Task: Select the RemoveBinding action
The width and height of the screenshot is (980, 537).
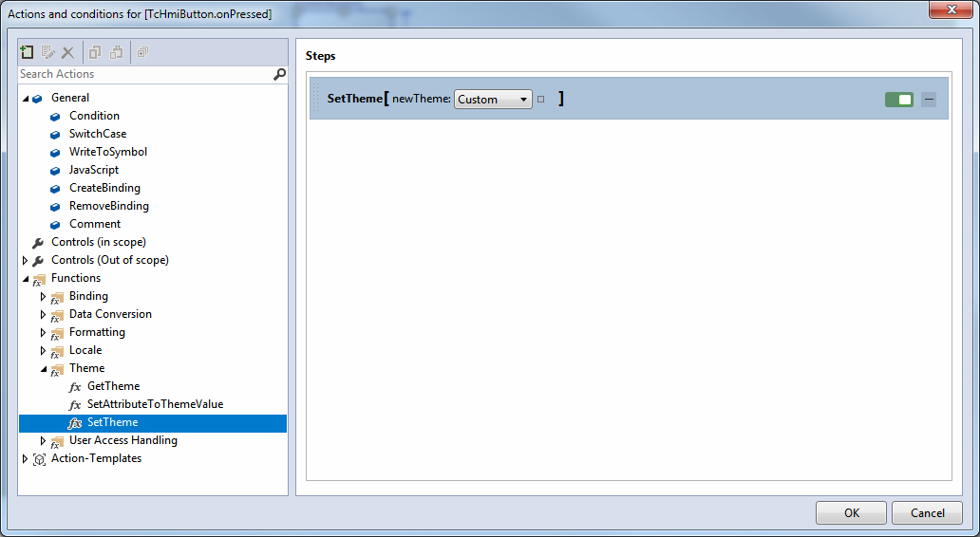Action: [x=109, y=206]
